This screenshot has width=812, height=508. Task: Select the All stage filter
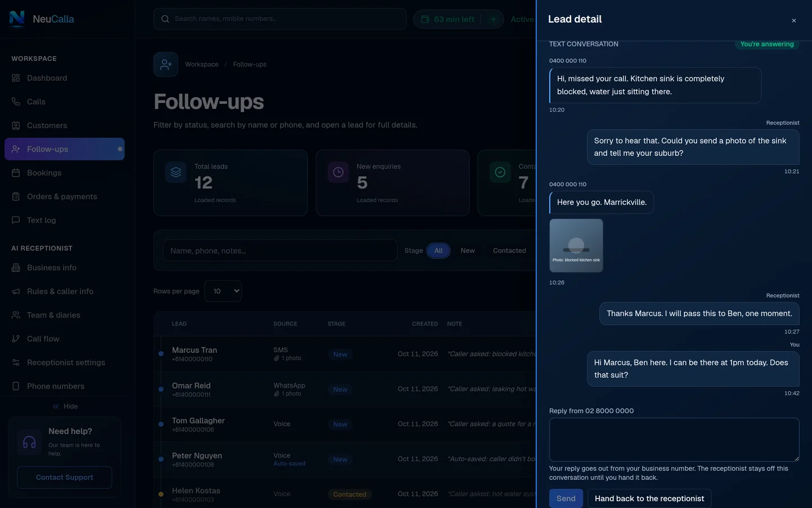point(438,251)
